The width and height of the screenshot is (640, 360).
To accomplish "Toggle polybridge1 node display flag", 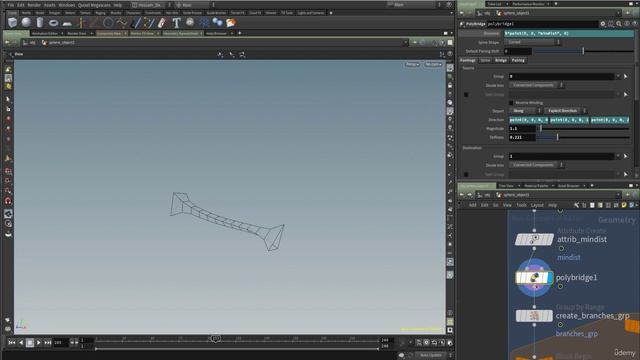I will click(550, 278).
